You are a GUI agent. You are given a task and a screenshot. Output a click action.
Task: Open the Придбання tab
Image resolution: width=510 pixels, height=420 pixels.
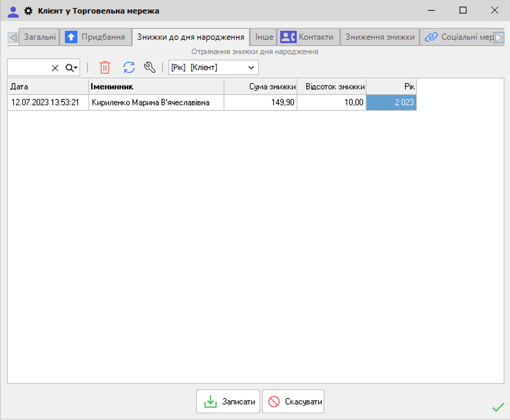[96, 37]
